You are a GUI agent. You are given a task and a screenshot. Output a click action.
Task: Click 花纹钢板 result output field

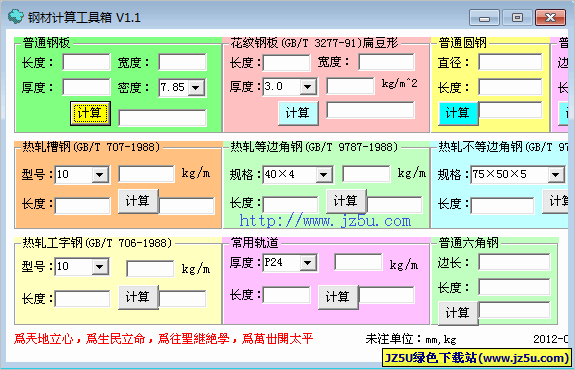point(370,110)
